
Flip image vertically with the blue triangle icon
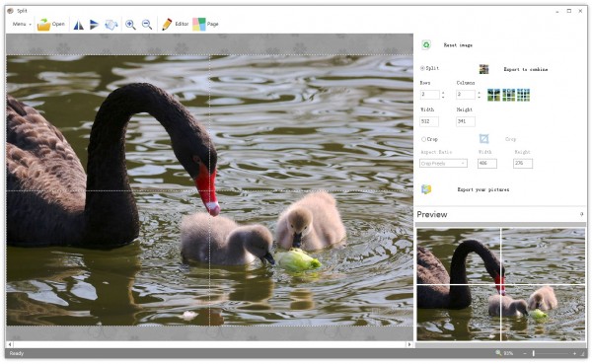pyautogui.click(x=94, y=25)
